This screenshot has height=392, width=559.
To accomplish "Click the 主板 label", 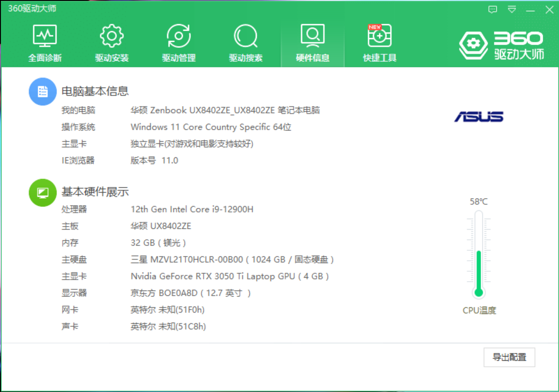I will (x=70, y=226).
